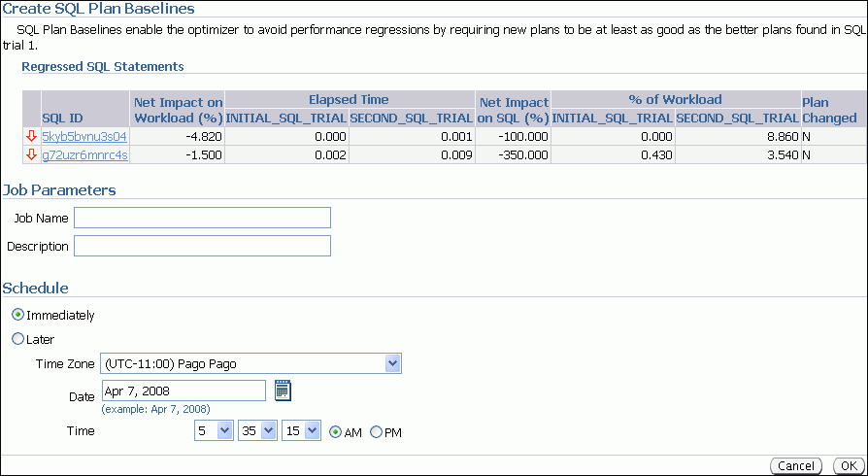Viewport: 868px width, 476px height.
Task: Click the Cancel button
Action: click(x=796, y=466)
